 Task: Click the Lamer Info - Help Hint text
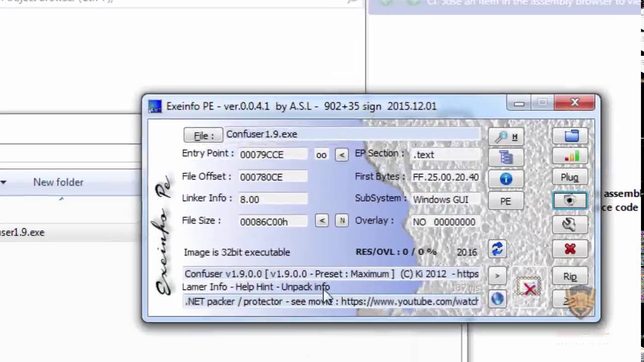click(256, 287)
